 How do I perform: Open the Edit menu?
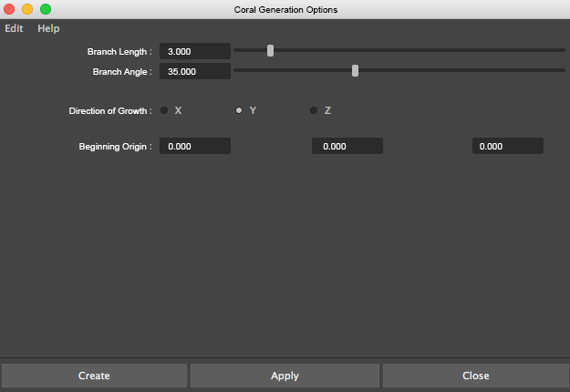[14, 28]
